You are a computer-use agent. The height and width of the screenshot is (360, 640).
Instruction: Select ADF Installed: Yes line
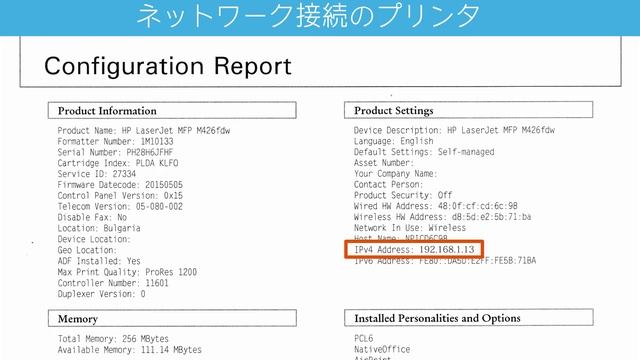[x=99, y=261]
